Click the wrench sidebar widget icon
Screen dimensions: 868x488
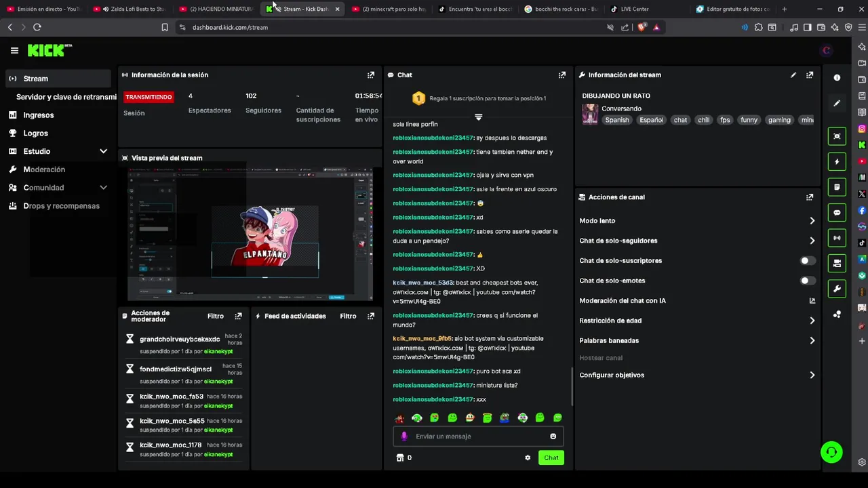[837, 289]
